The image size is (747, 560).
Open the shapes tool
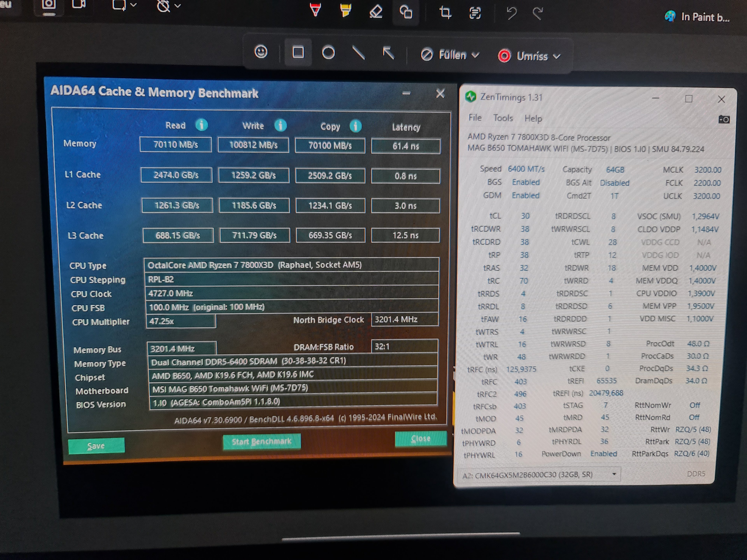point(406,12)
